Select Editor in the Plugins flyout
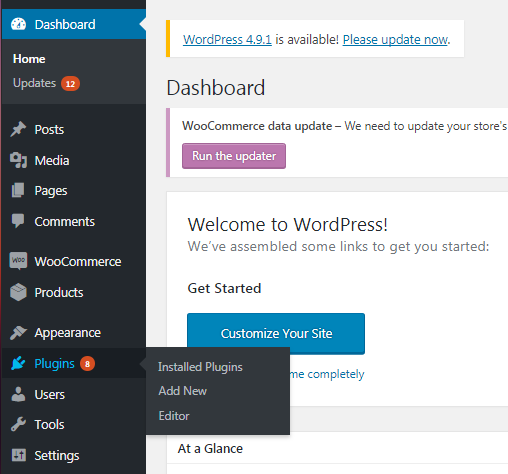 174,416
